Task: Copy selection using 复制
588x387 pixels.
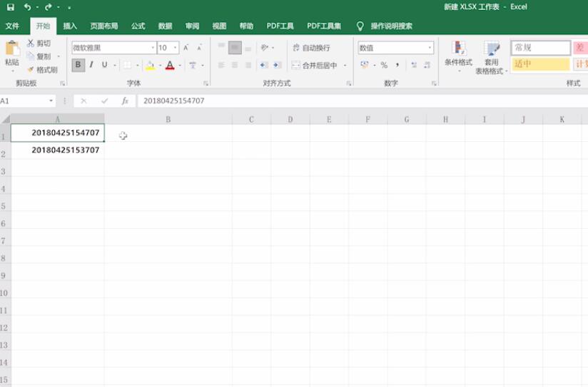Action: pyautogui.click(x=39, y=56)
